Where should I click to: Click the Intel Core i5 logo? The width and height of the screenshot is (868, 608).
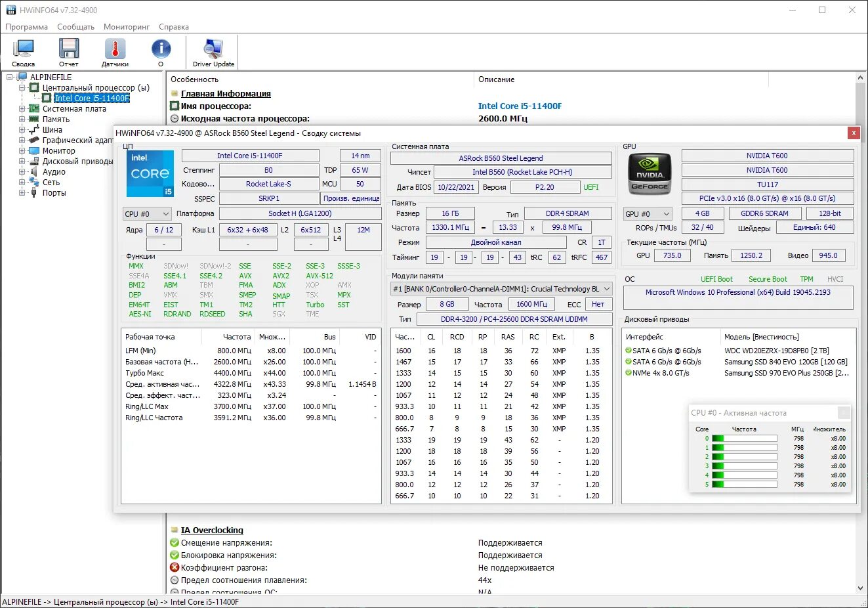point(150,173)
